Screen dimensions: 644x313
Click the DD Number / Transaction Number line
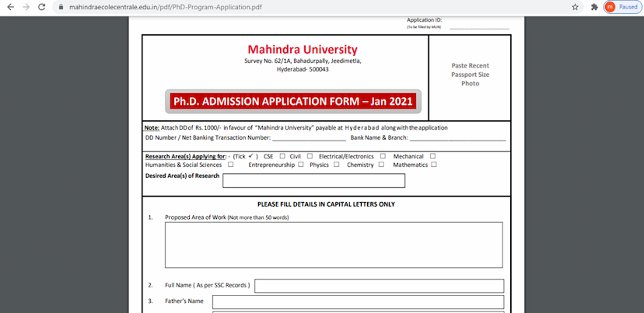pos(309,138)
